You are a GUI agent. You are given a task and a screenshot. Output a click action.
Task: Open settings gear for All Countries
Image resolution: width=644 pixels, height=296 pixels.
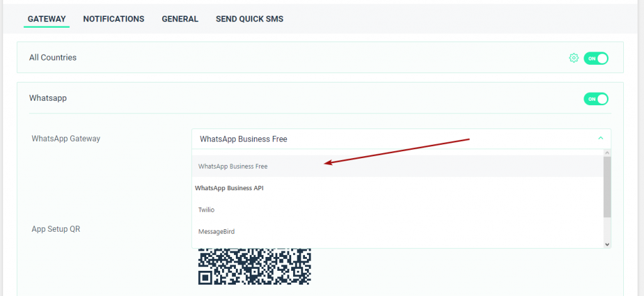click(574, 58)
